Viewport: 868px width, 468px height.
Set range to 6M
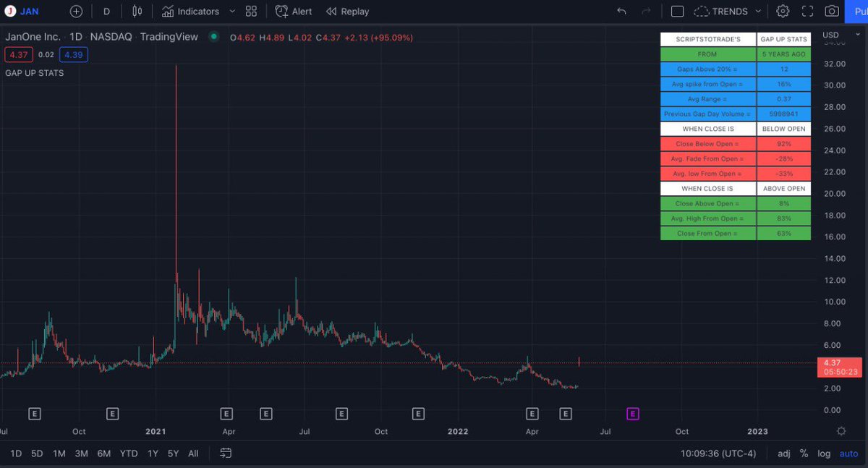tap(104, 454)
